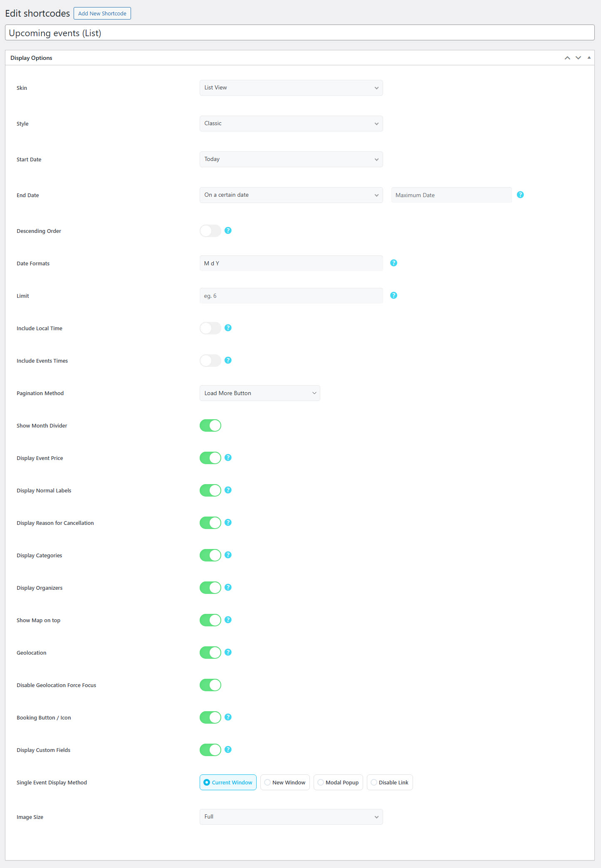Move Display Options panel up
The width and height of the screenshot is (601, 868).
(567, 58)
